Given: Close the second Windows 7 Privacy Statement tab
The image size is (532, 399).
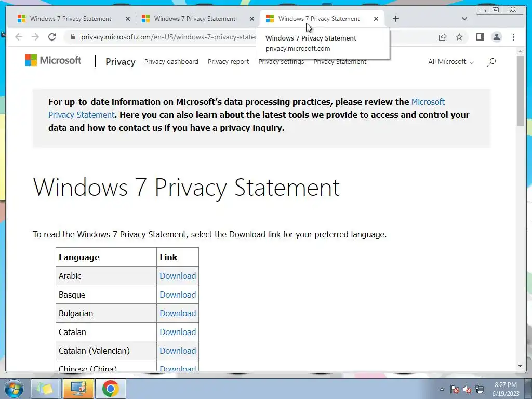Looking at the screenshot, I should [252, 19].
